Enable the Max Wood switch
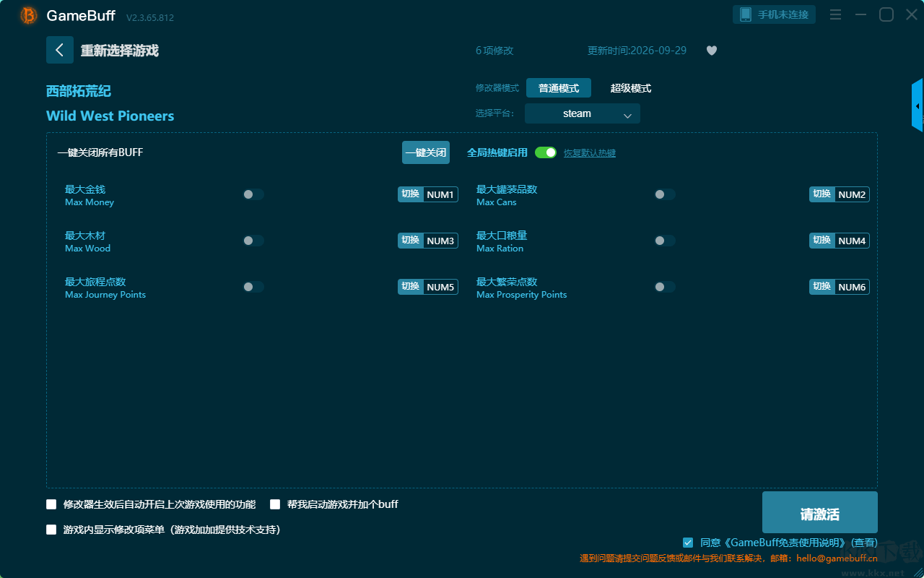 tap(253, 241)
